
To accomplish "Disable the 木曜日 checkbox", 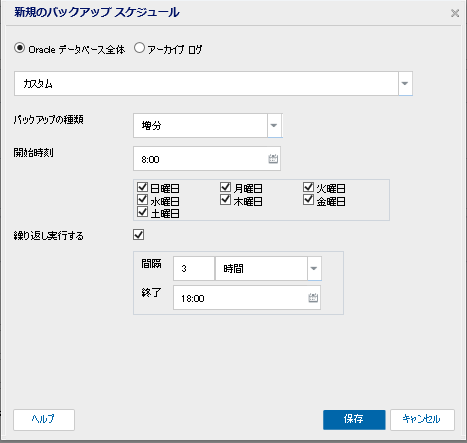I will (x=226, y=199).
